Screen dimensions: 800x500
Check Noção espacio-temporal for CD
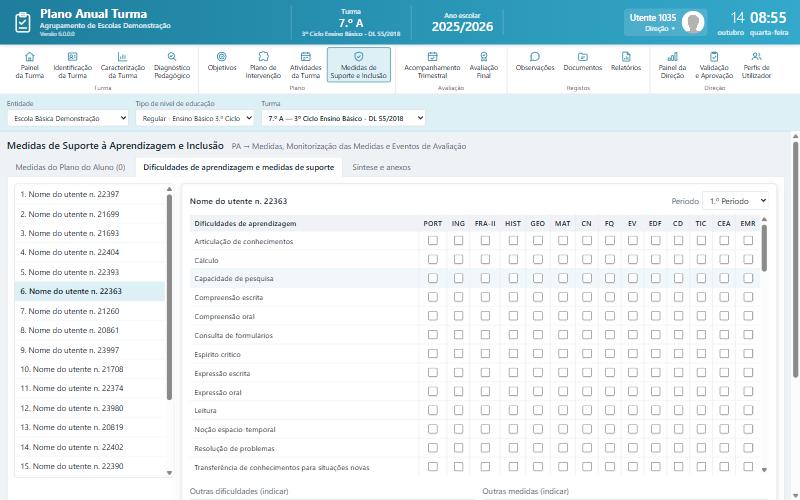click(x=678, y=429)
